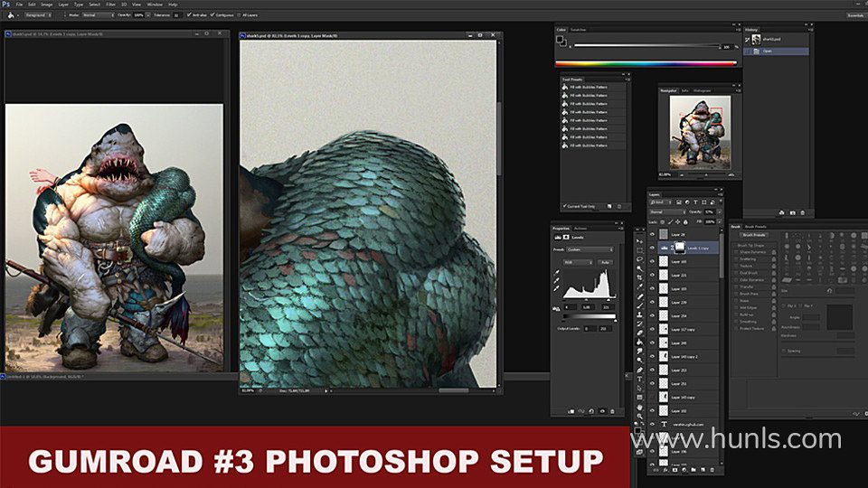Click lock all icon in Layers panel
868x488 pixels.
(x=685, y=222)
